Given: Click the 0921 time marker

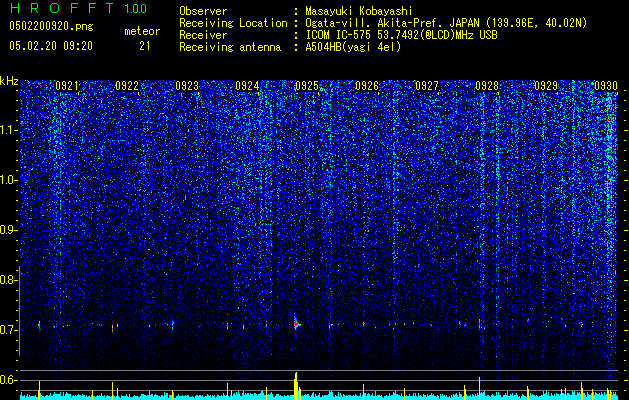Looking at the screenshot, I should (67, 86).
